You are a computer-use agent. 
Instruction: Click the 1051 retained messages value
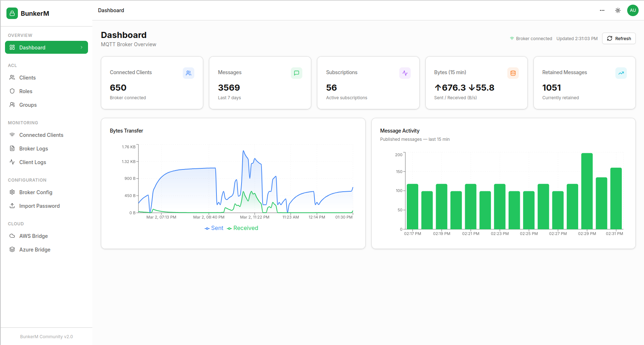click(x=552, y=87)
